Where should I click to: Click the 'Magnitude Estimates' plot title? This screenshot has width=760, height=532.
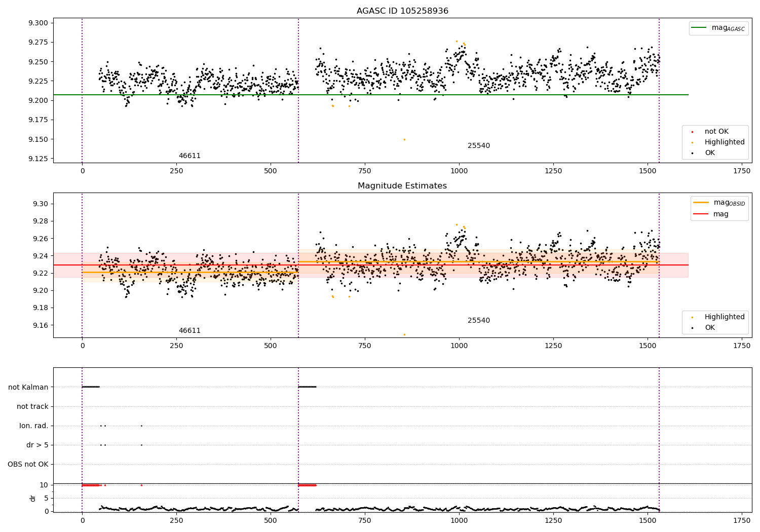[402, 186]
